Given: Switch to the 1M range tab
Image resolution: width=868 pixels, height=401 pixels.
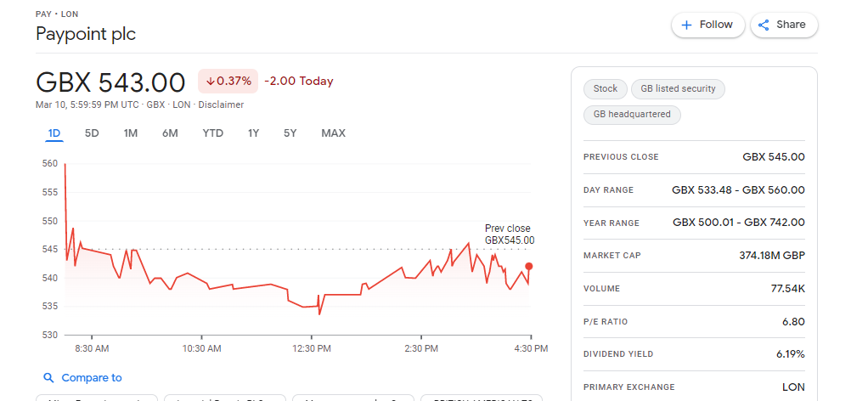Looking at the screenshot, I should [131, 133].
